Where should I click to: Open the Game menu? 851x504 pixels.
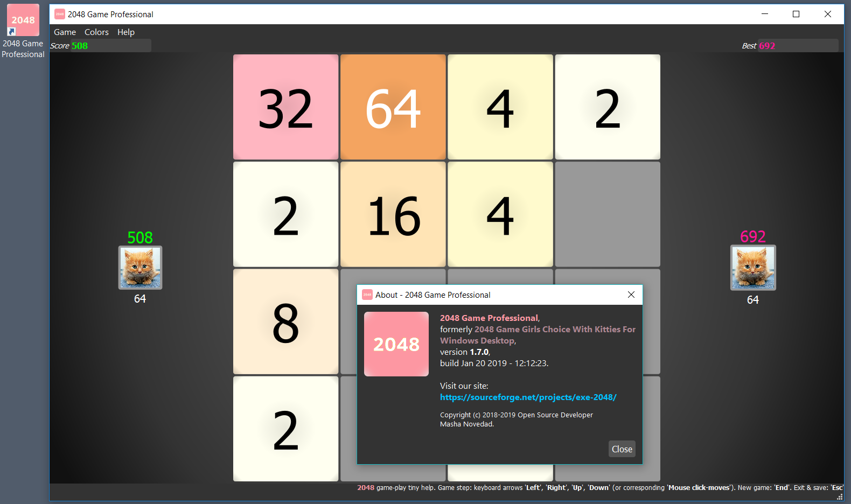[x=65, y=32]
